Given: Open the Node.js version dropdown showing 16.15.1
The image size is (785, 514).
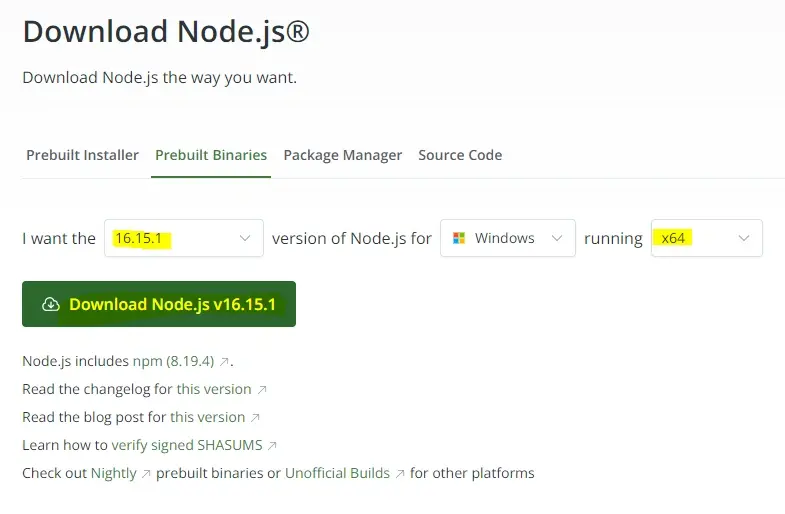Looking at the screenshot, I should coord(184,238).
